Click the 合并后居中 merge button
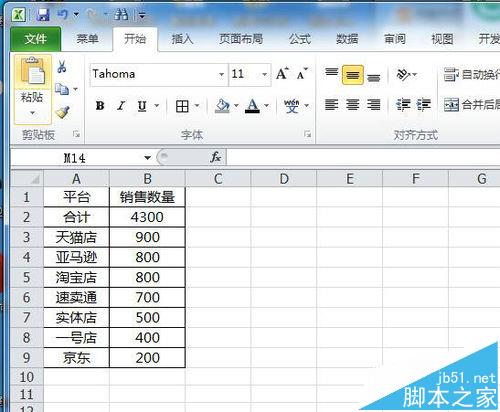The width and height of the screenshot is (500, 412). pyautogui.click(x=471, y=105)
